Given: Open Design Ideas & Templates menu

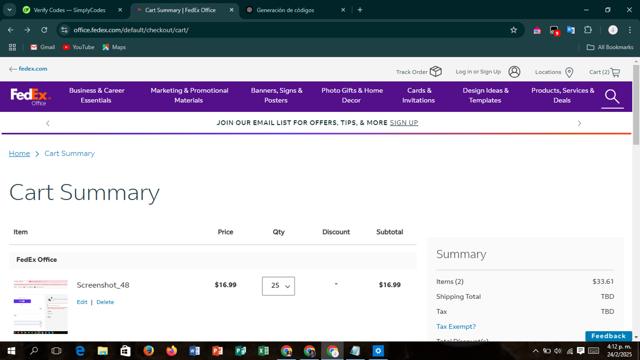Looking at the screenshot, I should (485, 96).
